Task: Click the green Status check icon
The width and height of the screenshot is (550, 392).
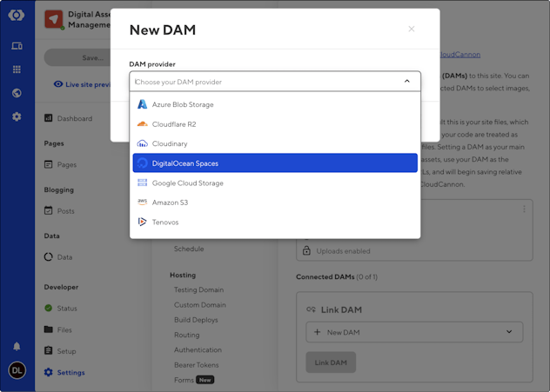Action: pos(49,309)
